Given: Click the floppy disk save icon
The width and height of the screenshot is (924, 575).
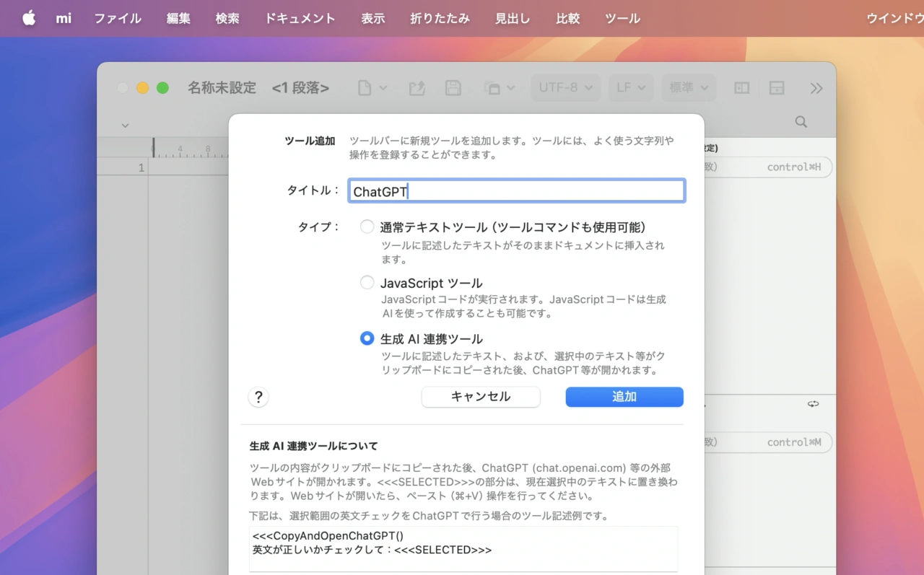Looking at the screenshot, I should (x=453, y=88).
